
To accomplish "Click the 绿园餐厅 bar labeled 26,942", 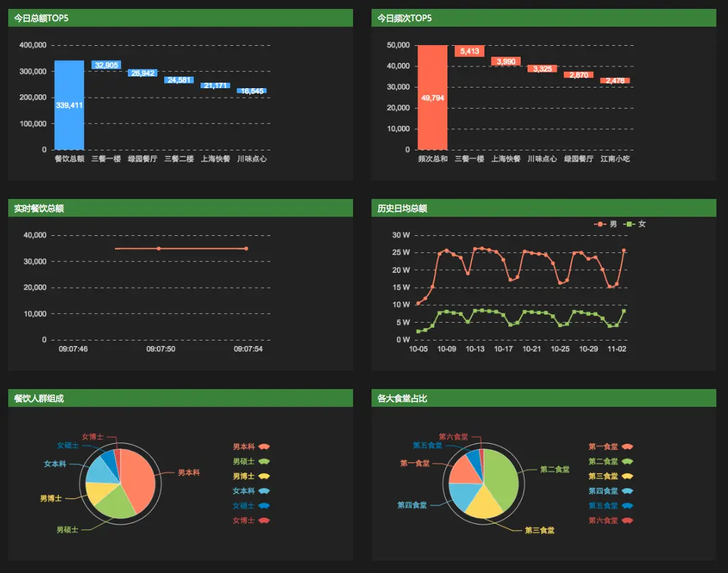I will [142, 73].
